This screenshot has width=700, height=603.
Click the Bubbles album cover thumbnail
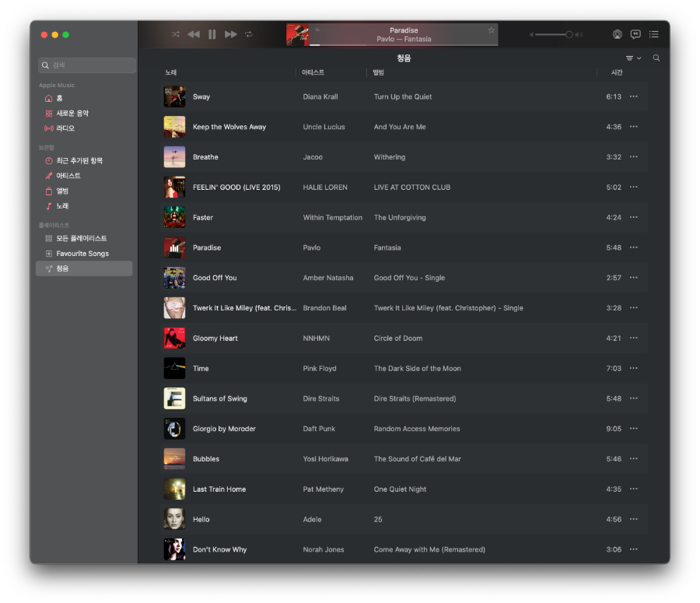click(174, 459)
